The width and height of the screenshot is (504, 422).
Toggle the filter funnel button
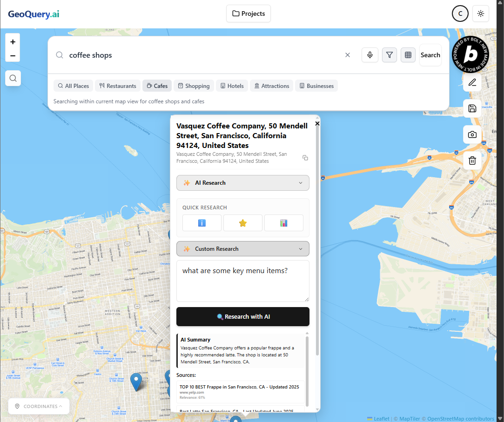pyautogui.click(x=389, y=55)
